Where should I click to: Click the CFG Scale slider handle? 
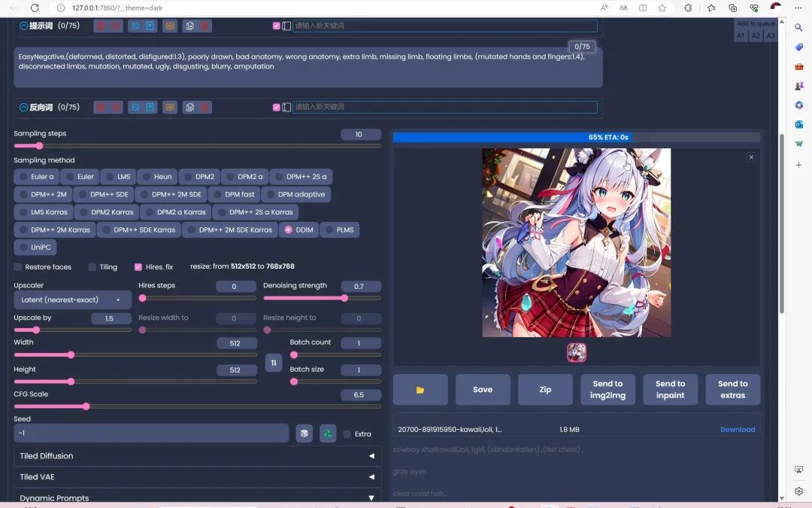point(86,406)
